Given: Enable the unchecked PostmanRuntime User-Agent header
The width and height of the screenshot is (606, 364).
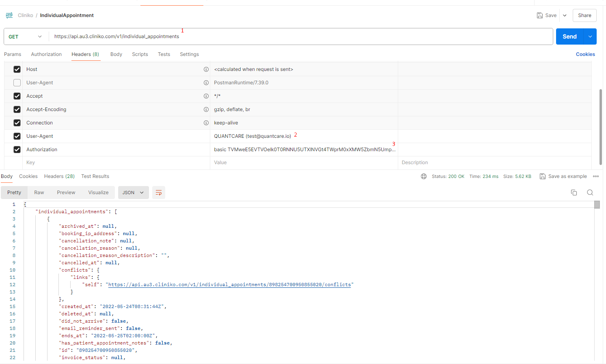Looking at the screenshot, I should 17,83.
